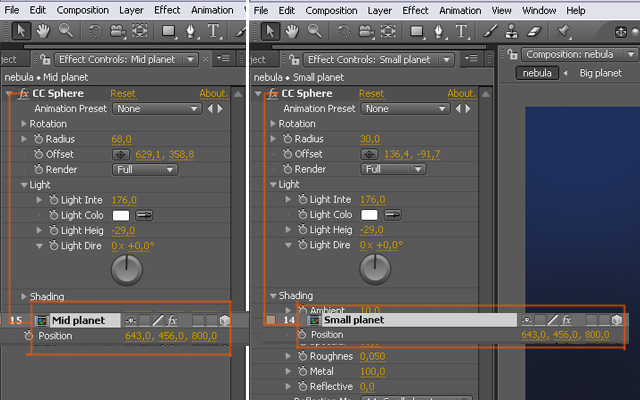Viewport: 640px width, 400px height.
Task: Toggle the Offset stopwatch for Small planet
Action: point(288,154)
